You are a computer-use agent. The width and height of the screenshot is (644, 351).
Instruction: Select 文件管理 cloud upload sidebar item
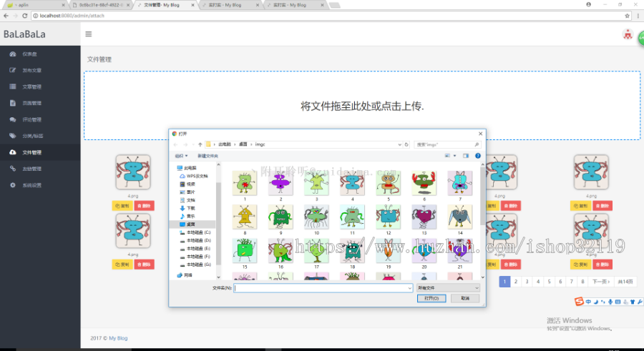pyautogui.click(x=40, y=152)
